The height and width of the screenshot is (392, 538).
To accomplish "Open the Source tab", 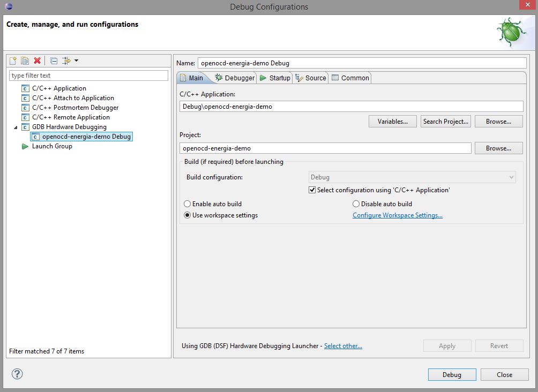I will point(310,78).
